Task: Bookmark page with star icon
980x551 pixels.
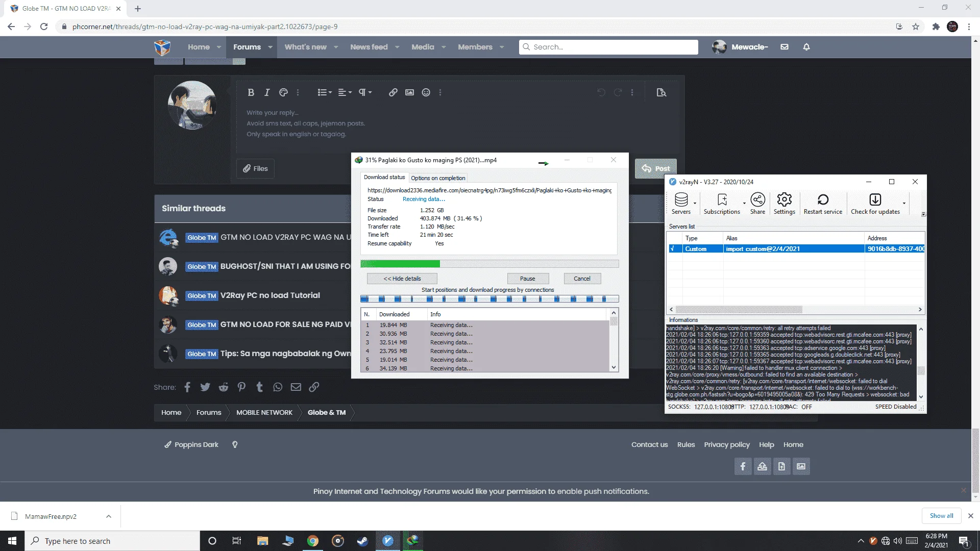Action: 916,27
